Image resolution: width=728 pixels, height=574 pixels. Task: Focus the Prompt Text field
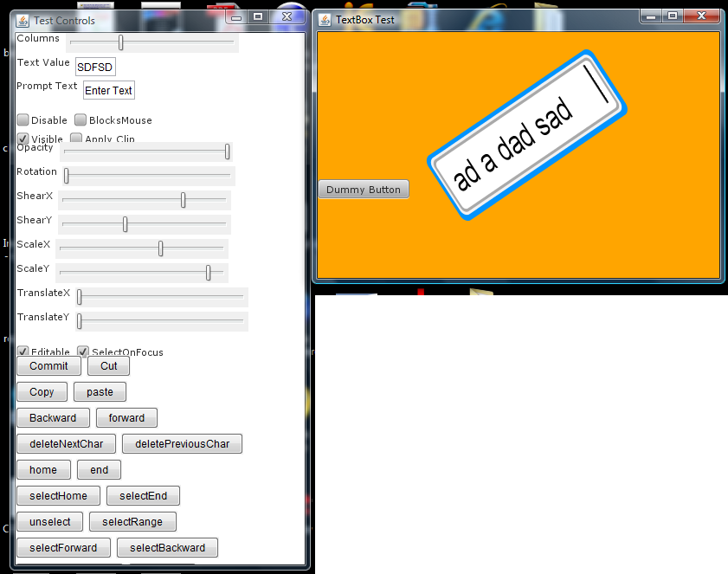[x=108, y=91]
